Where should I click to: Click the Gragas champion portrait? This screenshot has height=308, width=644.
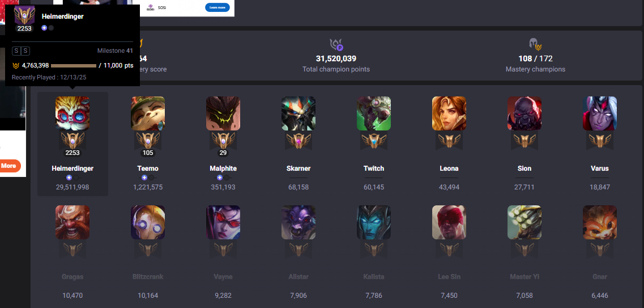coord(72,222)
